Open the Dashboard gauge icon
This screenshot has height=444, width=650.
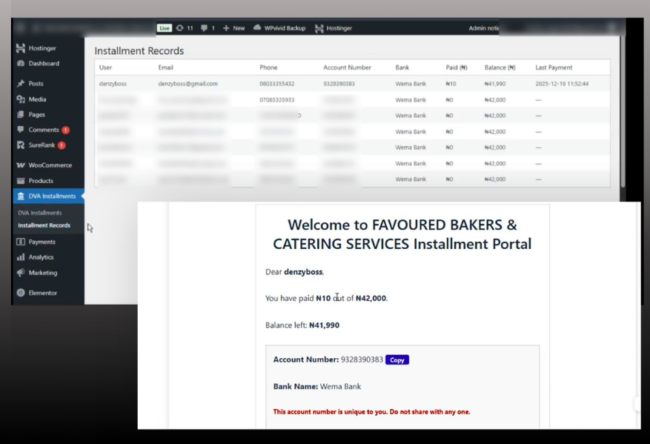(21, 63)
